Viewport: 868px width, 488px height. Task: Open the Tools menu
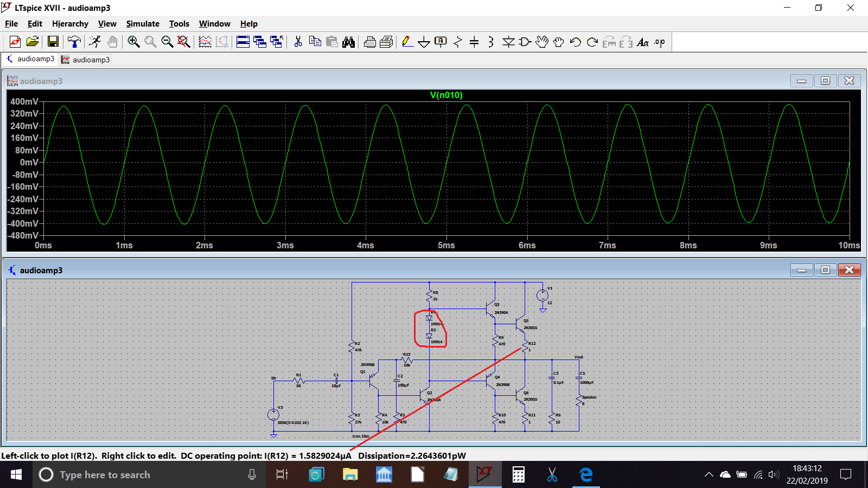pyautogui.click(x=179, y=24)
